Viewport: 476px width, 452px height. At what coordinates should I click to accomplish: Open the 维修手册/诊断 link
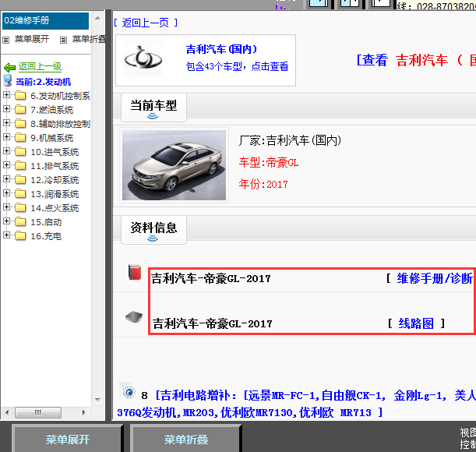pyautogui.click(x=435, y=278)
